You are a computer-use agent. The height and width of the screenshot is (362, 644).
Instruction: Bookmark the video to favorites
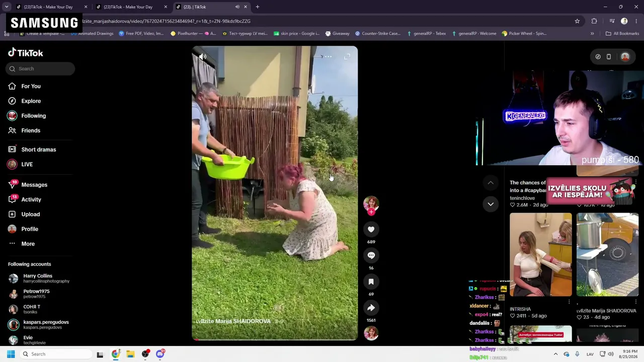click(371, 282)
